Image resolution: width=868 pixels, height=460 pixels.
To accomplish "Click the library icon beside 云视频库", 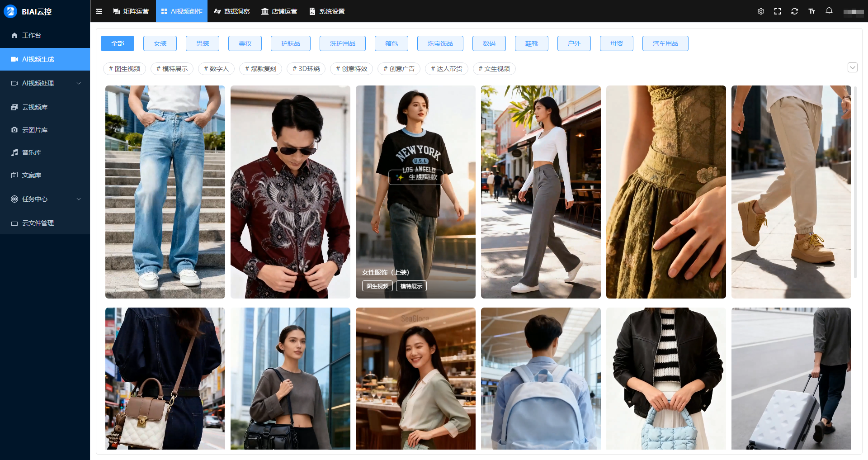I will point(14,107).
